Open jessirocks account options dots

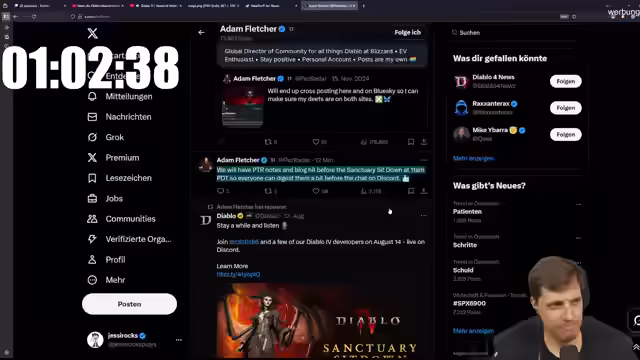(x=179, y=340)
